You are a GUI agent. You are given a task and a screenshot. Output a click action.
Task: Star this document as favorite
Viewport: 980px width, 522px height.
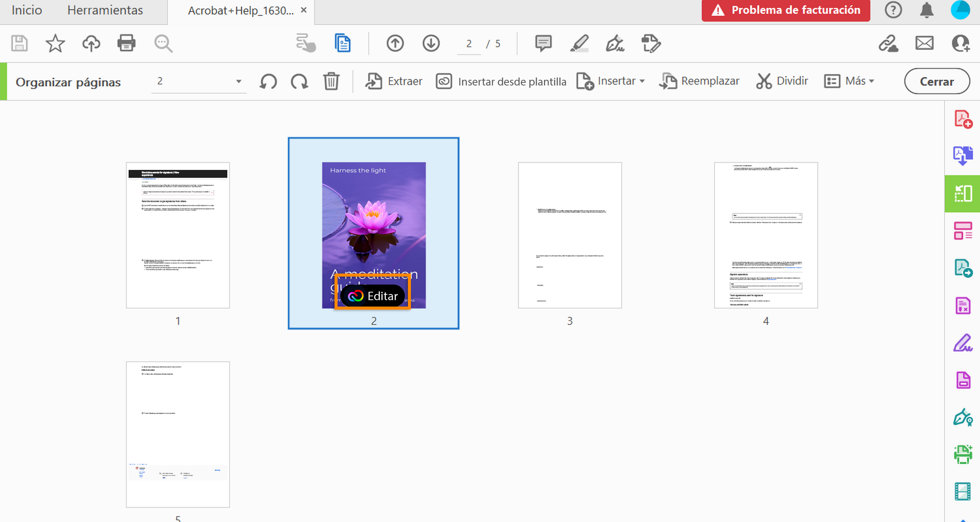[x=55, y=43]
